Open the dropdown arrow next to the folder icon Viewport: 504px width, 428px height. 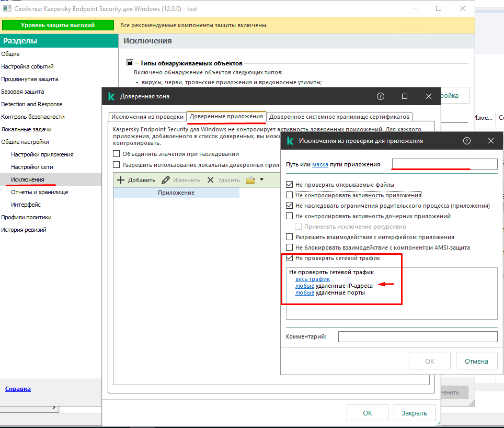pyautogui.click(x=261, y=180)
